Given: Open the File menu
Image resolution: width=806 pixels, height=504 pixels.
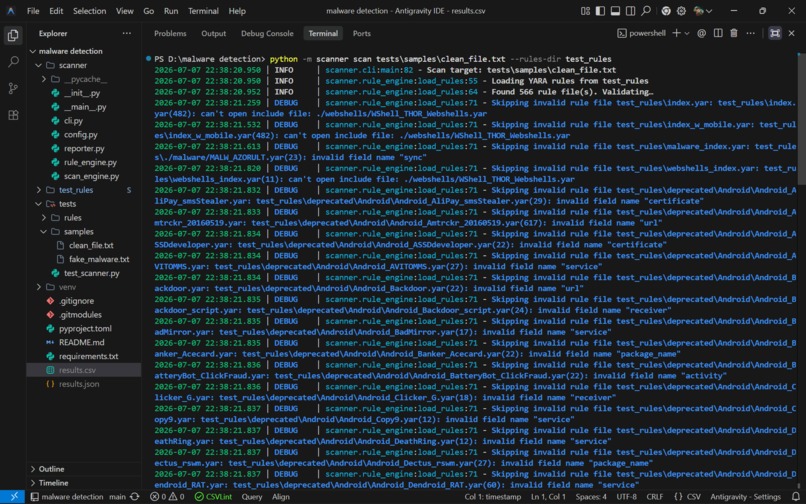Looking at the screenshot, I should pos(33,11).
